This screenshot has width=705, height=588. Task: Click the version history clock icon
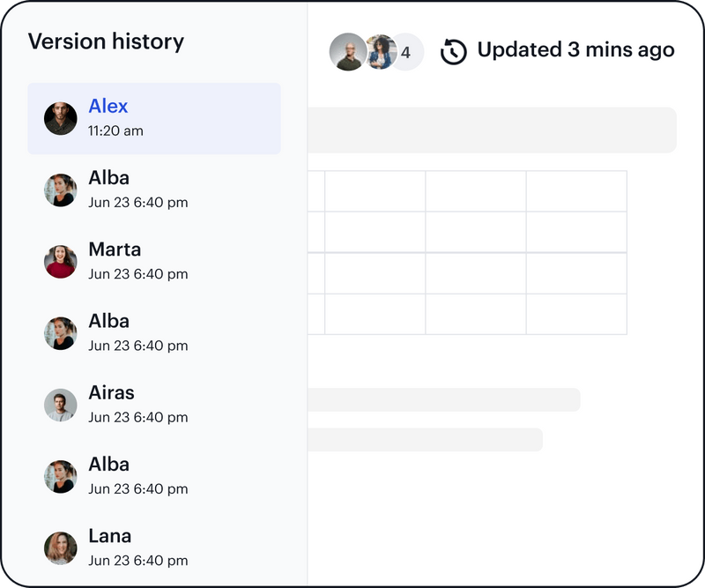click(x=454, y=52)
